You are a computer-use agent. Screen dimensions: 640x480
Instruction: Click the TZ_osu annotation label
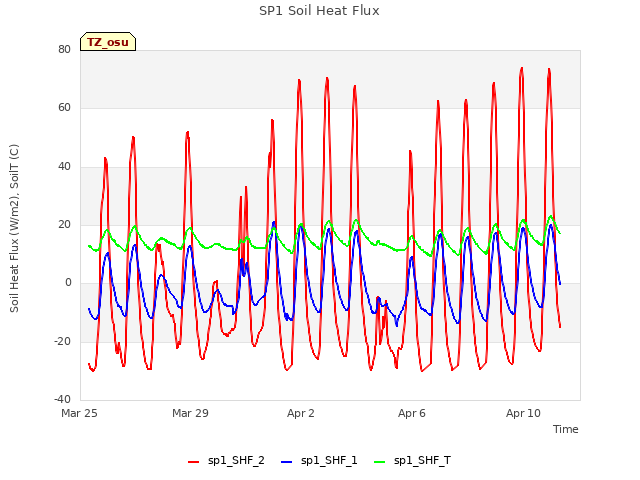108,42
